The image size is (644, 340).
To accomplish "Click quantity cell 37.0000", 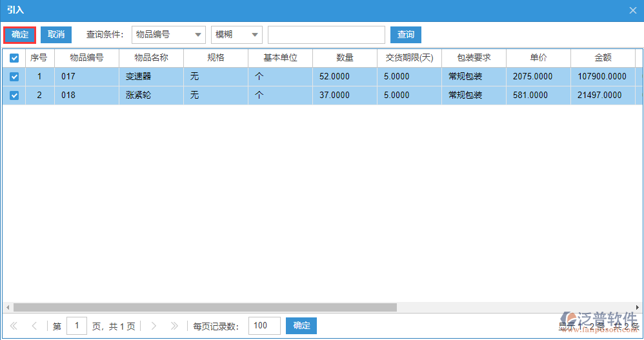I will [x=345, y=95].
